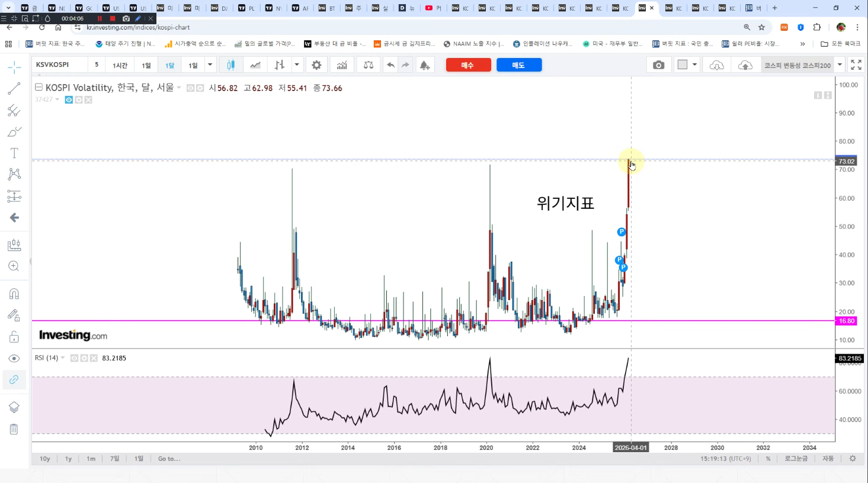Toggle stay in drawing mode
The height and width of the screenshot is (483, 868).
(14, 315)
